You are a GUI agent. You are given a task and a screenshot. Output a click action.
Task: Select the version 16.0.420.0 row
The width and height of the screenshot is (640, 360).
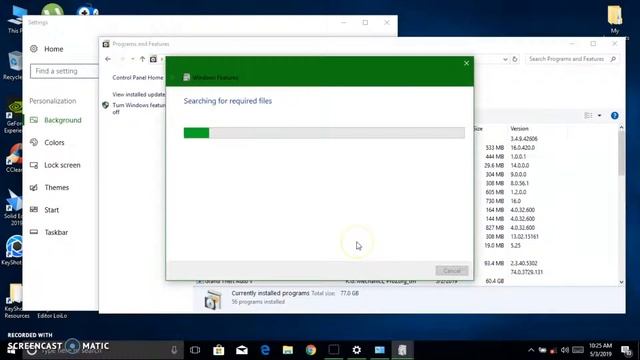(522, 148)
